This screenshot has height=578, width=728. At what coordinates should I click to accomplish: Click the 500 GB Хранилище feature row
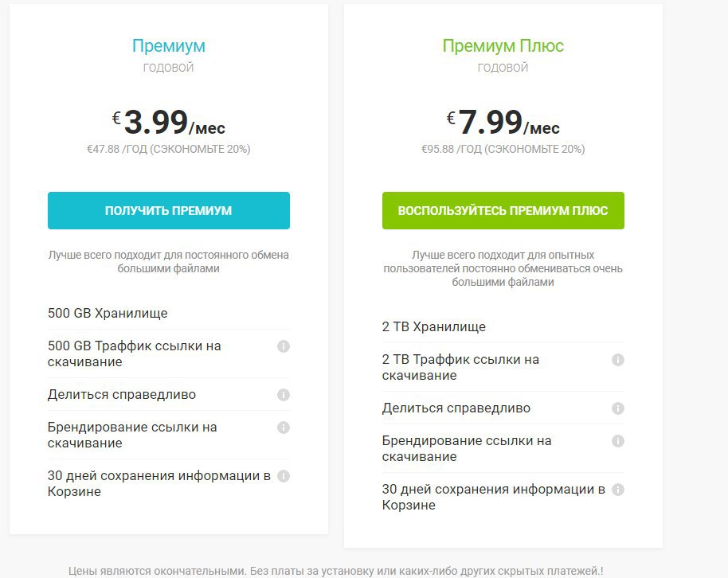click(x=169, y=313)
